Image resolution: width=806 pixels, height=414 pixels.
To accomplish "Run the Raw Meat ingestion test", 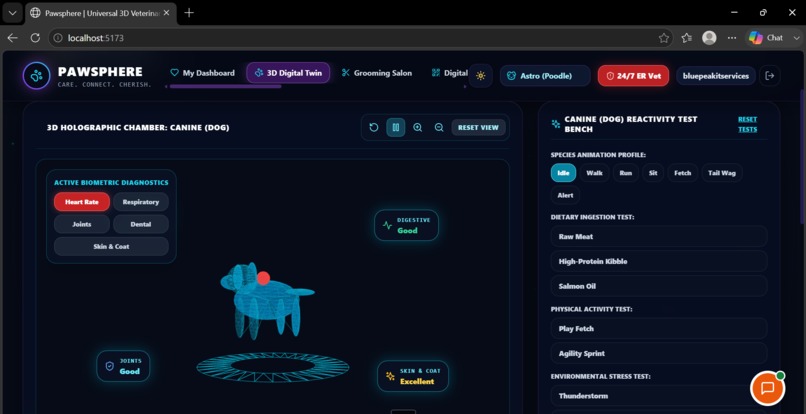I will 659,237.
